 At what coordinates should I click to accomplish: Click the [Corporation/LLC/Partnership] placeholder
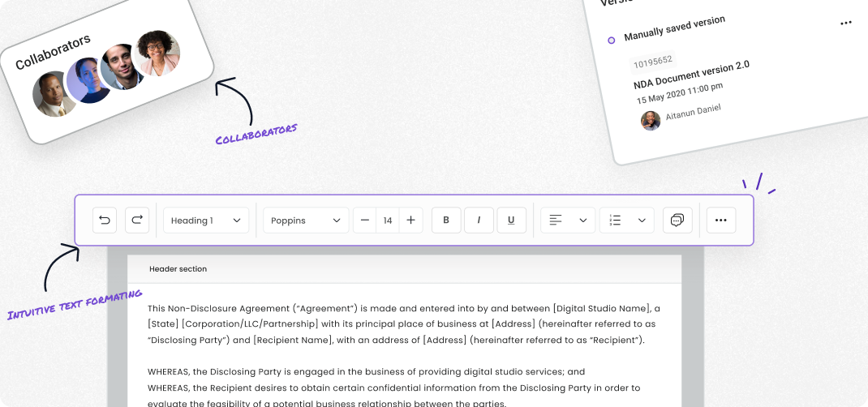click(250, 324)
